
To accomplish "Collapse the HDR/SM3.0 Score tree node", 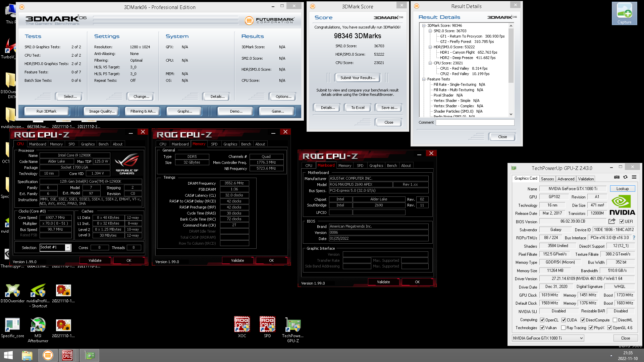I will [430, 47].
